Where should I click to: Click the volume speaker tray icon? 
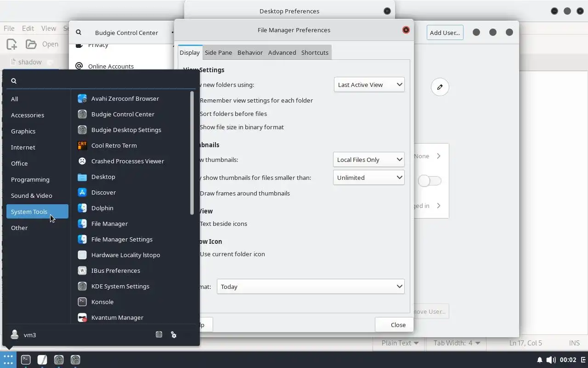[x=550, y=360]
